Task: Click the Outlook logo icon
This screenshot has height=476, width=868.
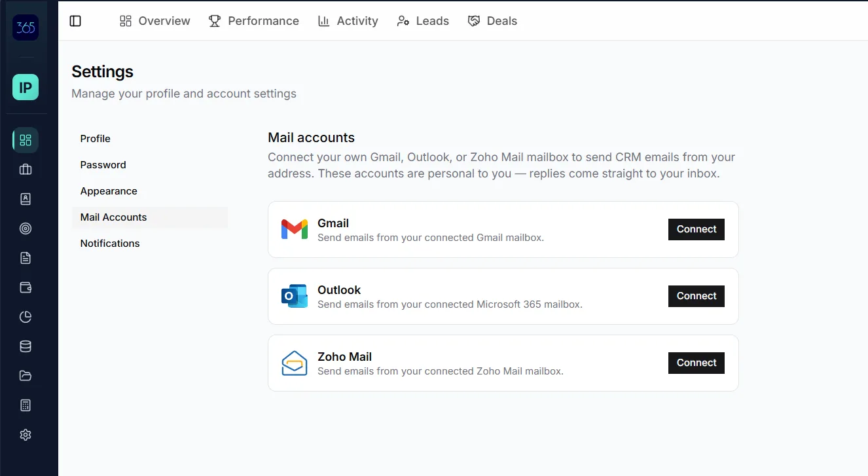Action: click(295, 296)
